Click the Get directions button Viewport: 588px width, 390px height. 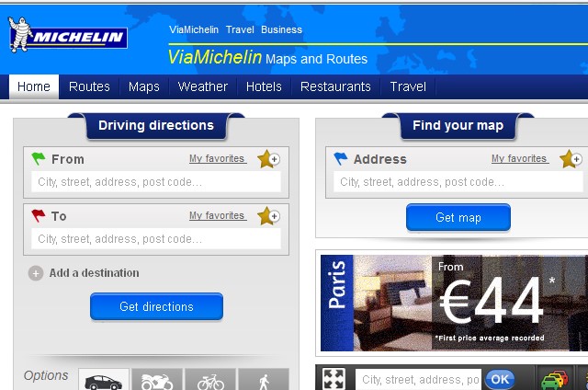(x=156, y=306)
